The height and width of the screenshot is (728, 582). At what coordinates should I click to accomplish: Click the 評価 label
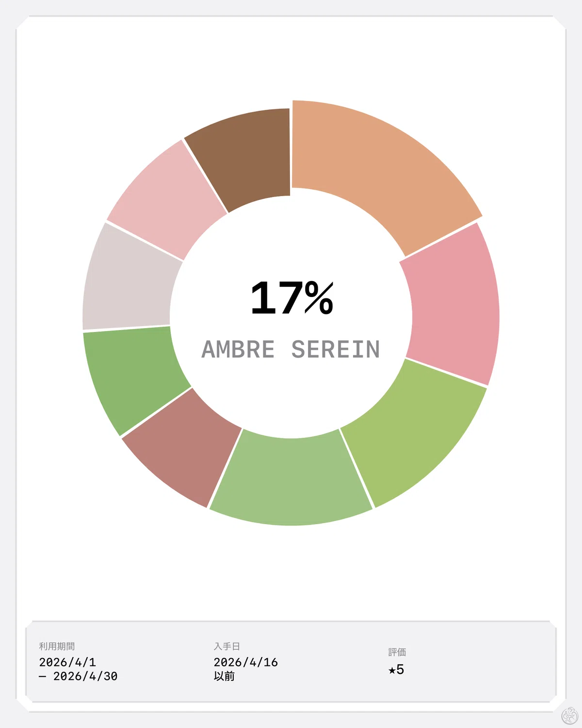(397, 652)
